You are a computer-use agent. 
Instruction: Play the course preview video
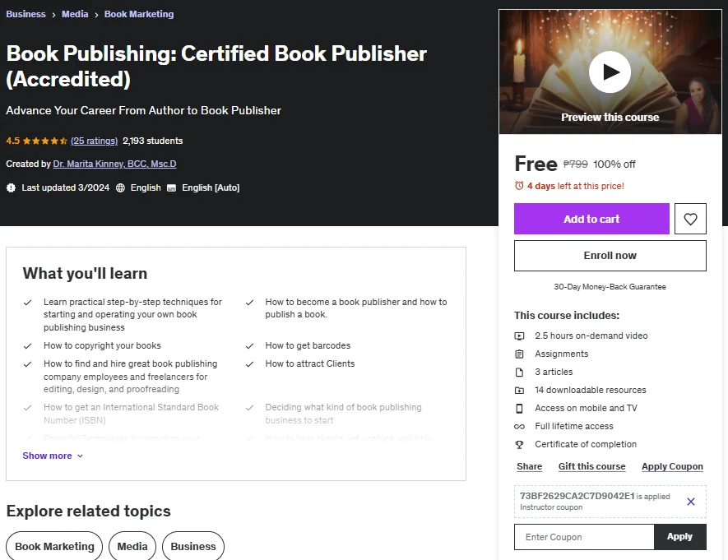click(610, 72)
